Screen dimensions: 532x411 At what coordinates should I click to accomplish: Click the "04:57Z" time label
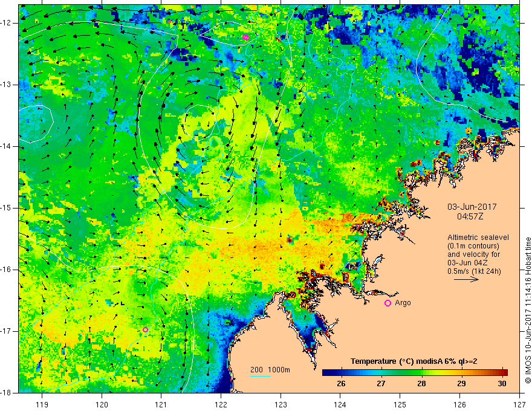click(x=470, y=216)
